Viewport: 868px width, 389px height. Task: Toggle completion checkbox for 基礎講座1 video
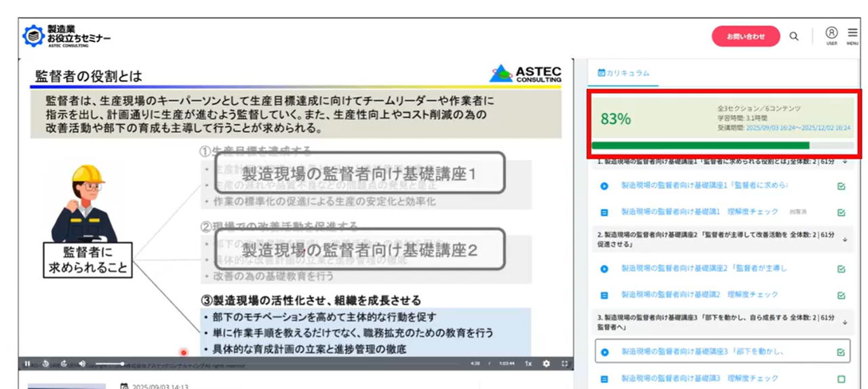pyautogui.click(x=842, y=186)
